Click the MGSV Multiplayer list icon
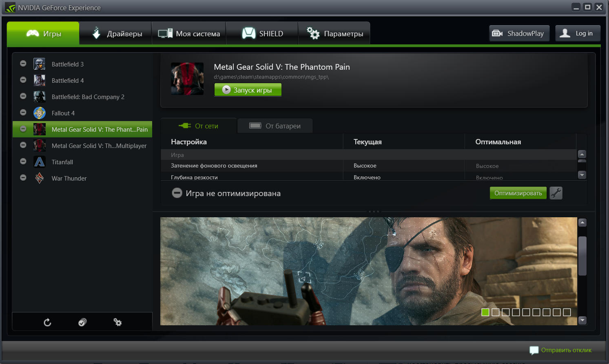 coord(40,146)
